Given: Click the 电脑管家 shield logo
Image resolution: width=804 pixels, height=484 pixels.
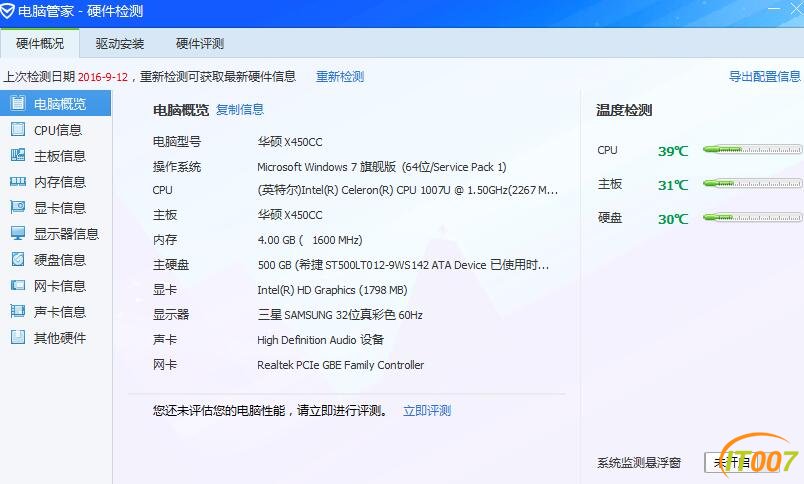Looking at the screenshot, I should point(7,11).
